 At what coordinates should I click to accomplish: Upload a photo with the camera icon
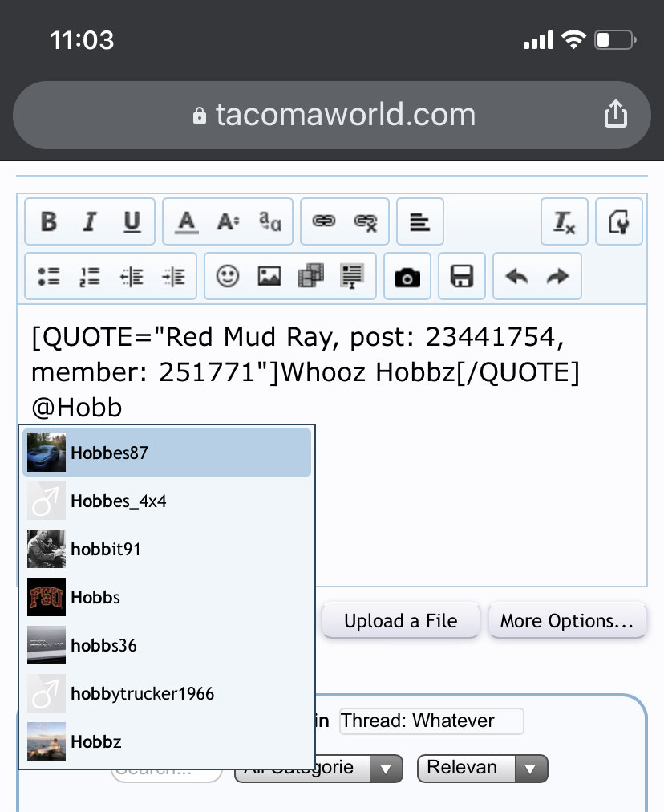[407, 277]
